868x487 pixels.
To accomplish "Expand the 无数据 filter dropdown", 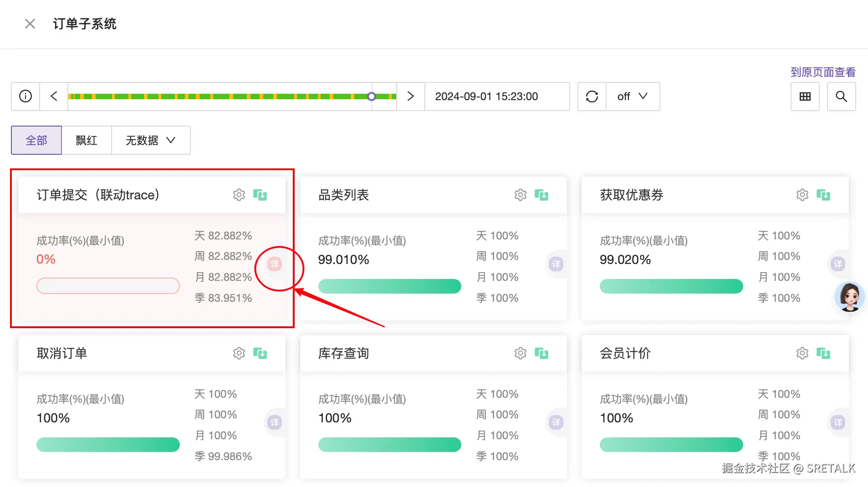I will 150,140.
